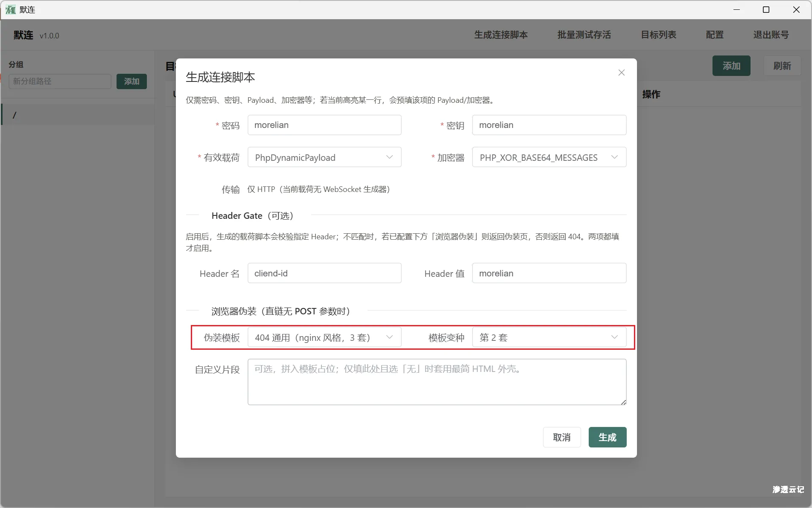Click the 生成 generate button
Viewport: 812px width, 508px height.
coord(607,437)
